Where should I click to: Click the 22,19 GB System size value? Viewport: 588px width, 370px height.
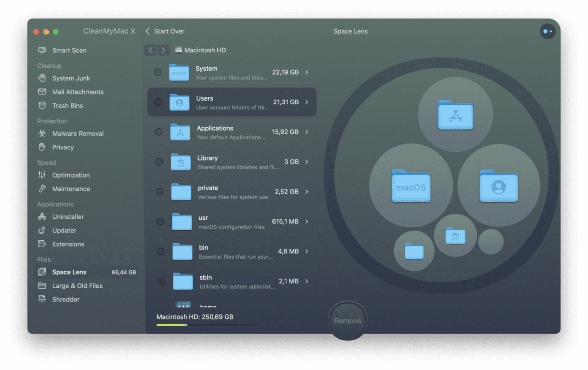285,72
